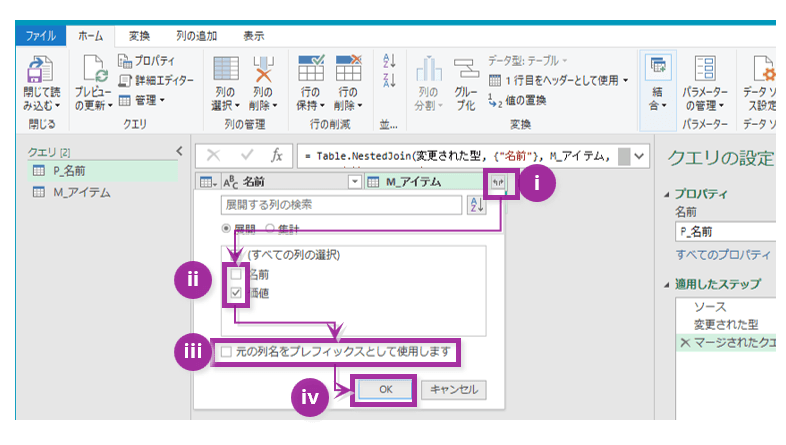
Task: Click the 行の保持 icon
Action: pos(310,72)
